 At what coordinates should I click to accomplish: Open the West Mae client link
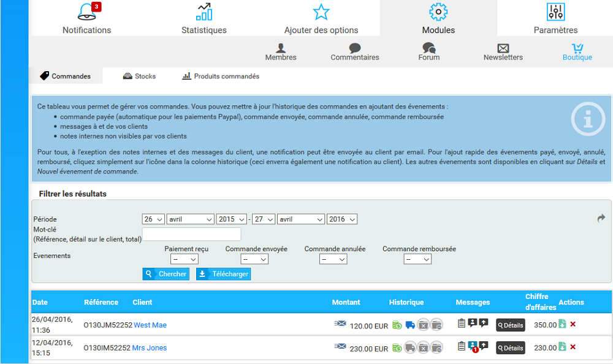click(x=150, y=325)
